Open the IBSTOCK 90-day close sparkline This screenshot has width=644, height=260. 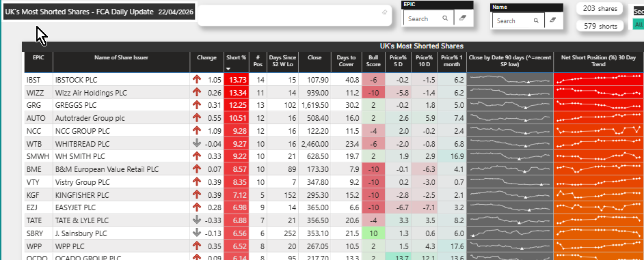tap(510, 80)
